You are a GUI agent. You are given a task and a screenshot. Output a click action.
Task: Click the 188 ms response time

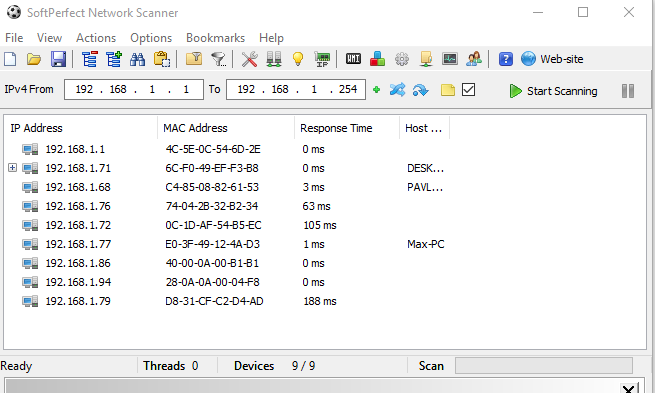pos(320,301)
